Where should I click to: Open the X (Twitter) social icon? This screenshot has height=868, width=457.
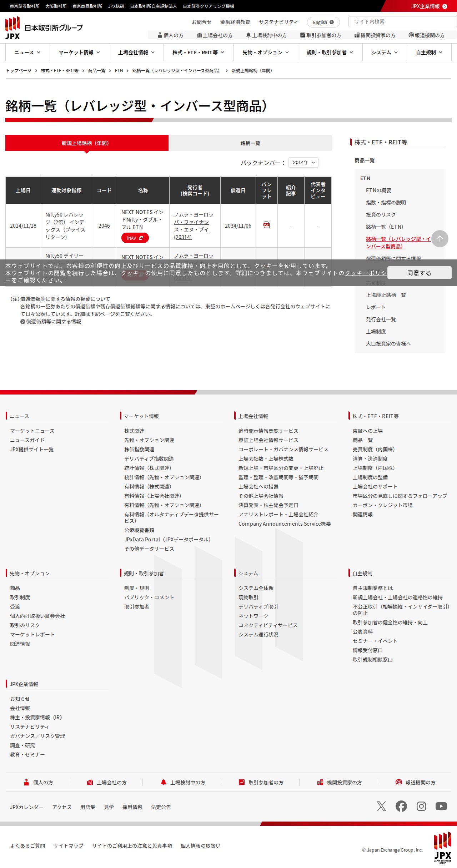point(381,806)
